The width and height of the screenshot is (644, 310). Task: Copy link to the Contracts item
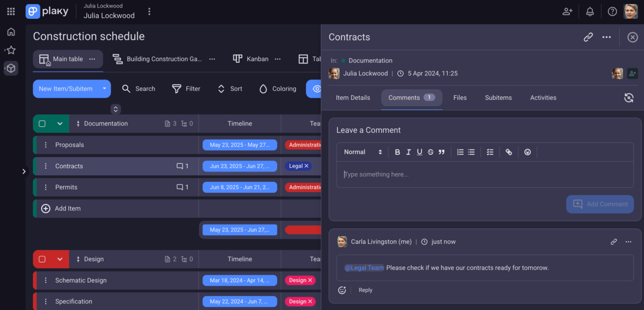click(x=588, y=37)
